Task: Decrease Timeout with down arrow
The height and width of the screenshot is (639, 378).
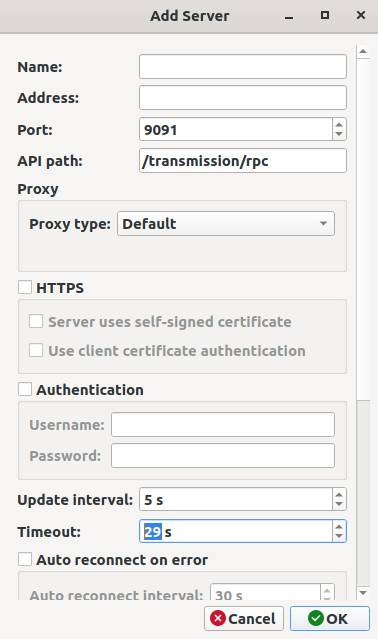Action: click(339, 536)
